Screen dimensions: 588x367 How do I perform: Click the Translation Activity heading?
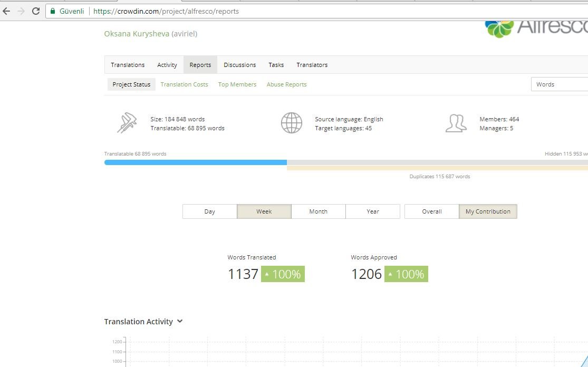point(138,322)
